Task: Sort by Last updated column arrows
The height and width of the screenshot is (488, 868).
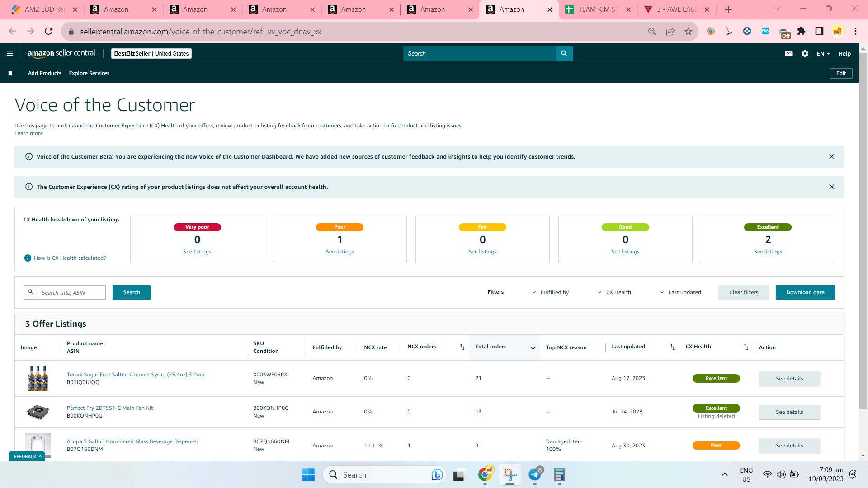Action: pos(672,347)
